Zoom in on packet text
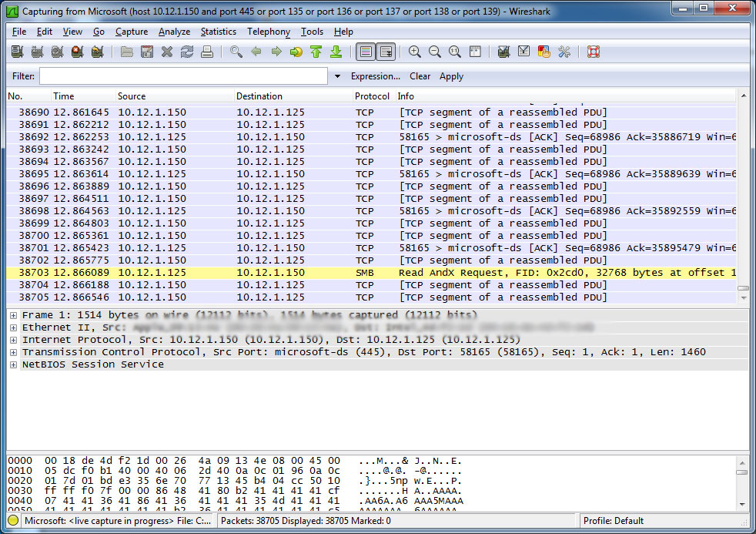This screenshot has height=534, width=756. click(415, 52)
